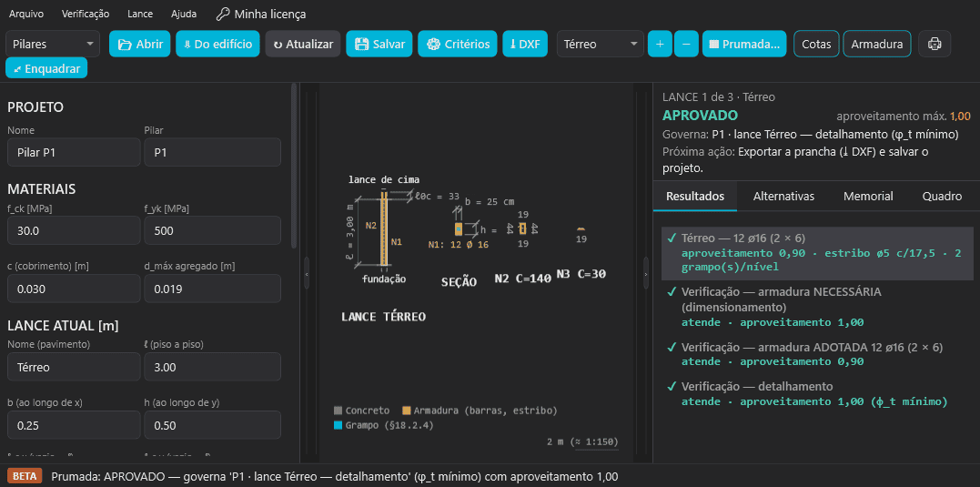Switch to the Memorial tab
Screen dimensions: 980x487
868,197
